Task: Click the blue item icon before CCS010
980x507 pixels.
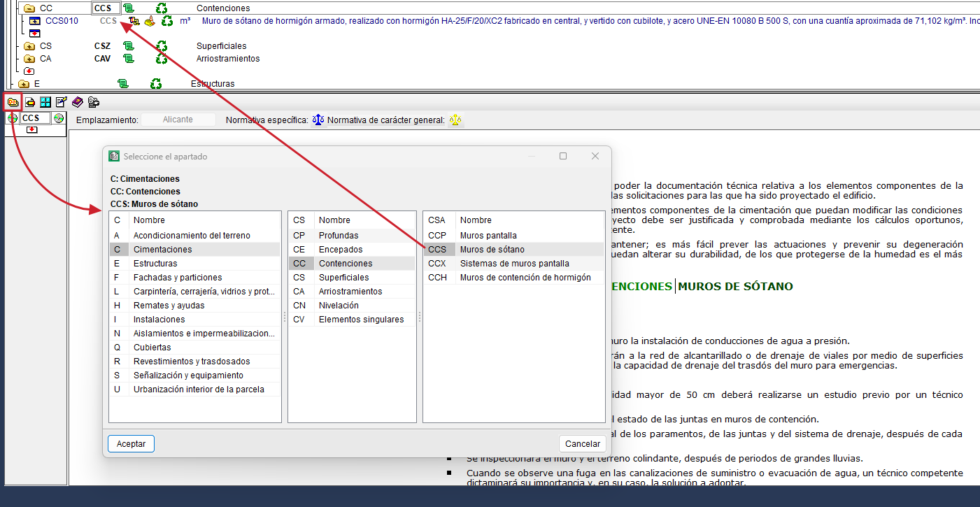Action: [35, 21]
